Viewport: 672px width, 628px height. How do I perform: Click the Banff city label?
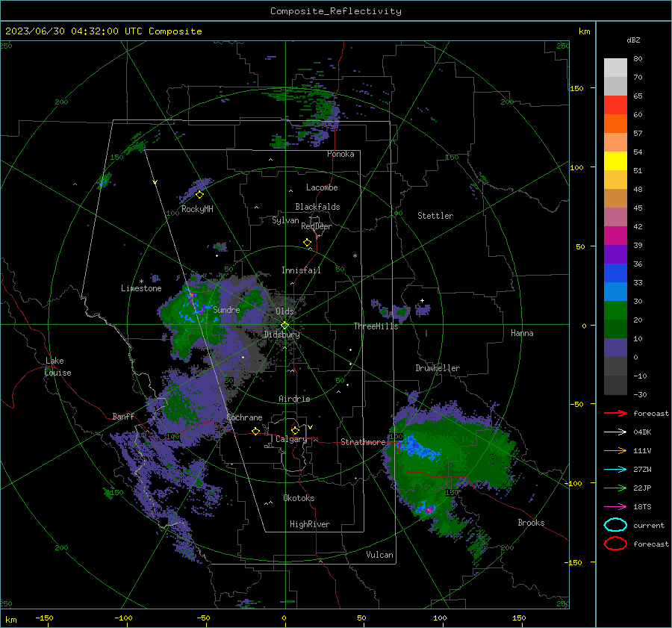pyautogui.click(x=123, y=417)
